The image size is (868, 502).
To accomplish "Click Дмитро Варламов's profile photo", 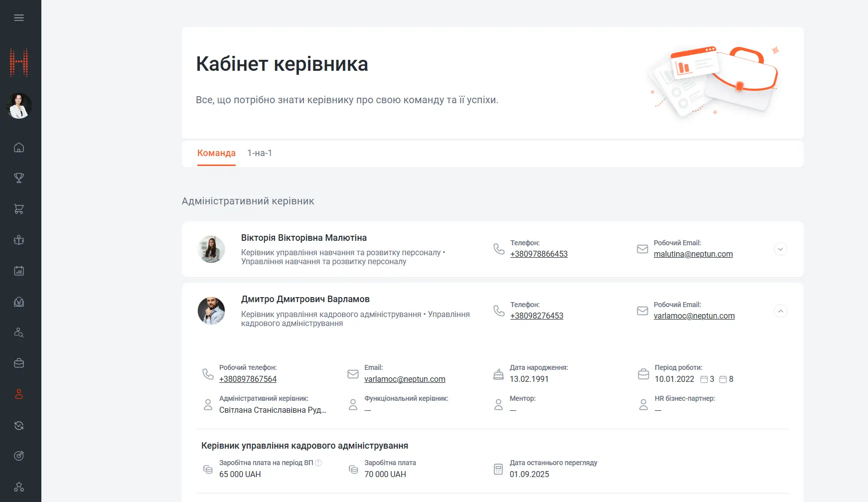I will pos(211,311).
